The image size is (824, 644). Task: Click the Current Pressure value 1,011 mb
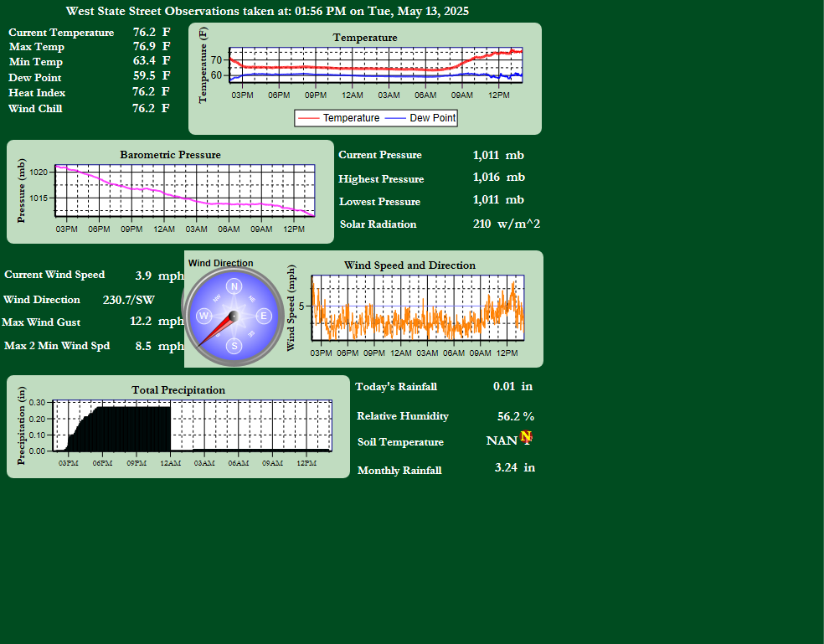tap(498, 155)
